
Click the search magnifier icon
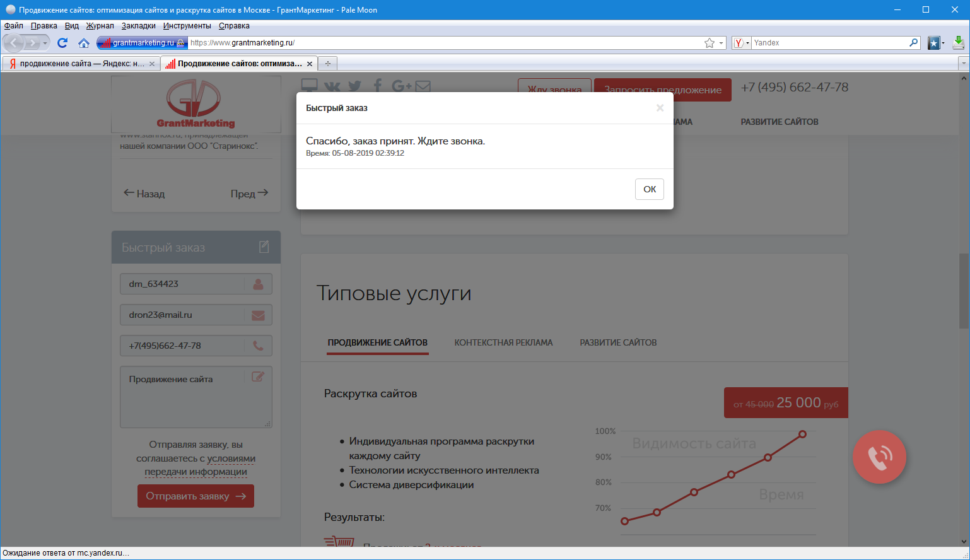click(x=914, y=43)
